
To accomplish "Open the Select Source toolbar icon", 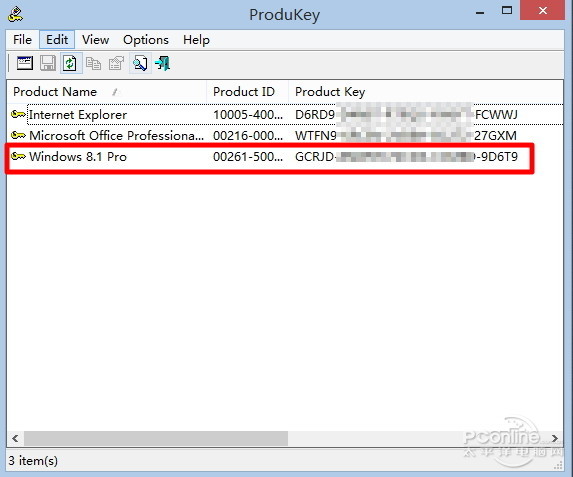I will tap(25, 63).
